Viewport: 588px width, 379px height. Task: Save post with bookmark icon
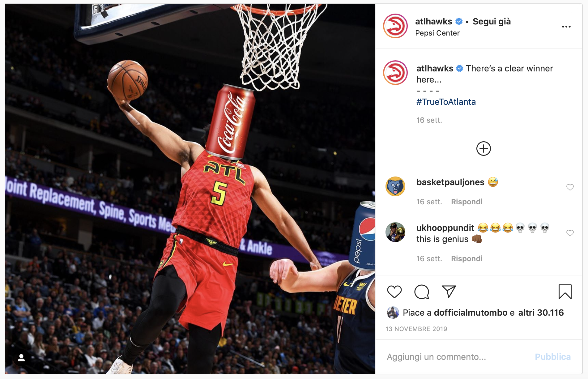pyautogui.click(x=565, y=292)
